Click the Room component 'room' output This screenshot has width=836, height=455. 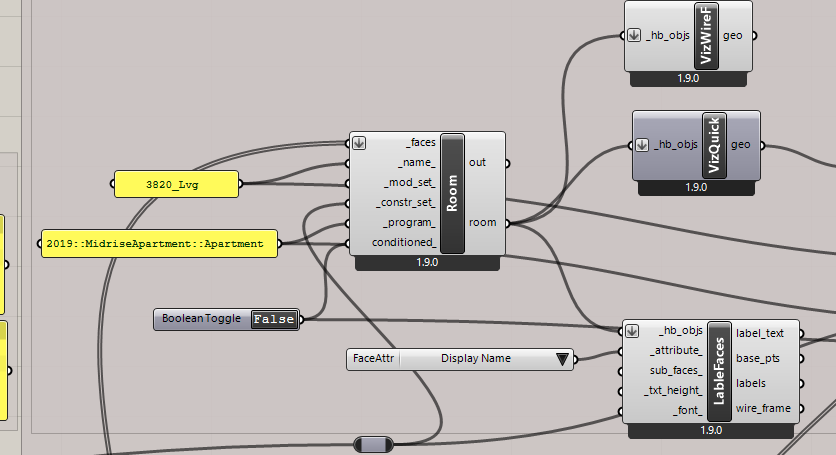(481, 223)
